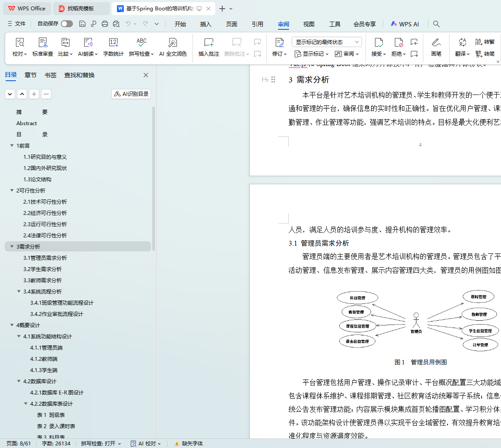Screen dimensions: 501x448
Task: Select the 画笔 pen tool
Action: point(436,47)
